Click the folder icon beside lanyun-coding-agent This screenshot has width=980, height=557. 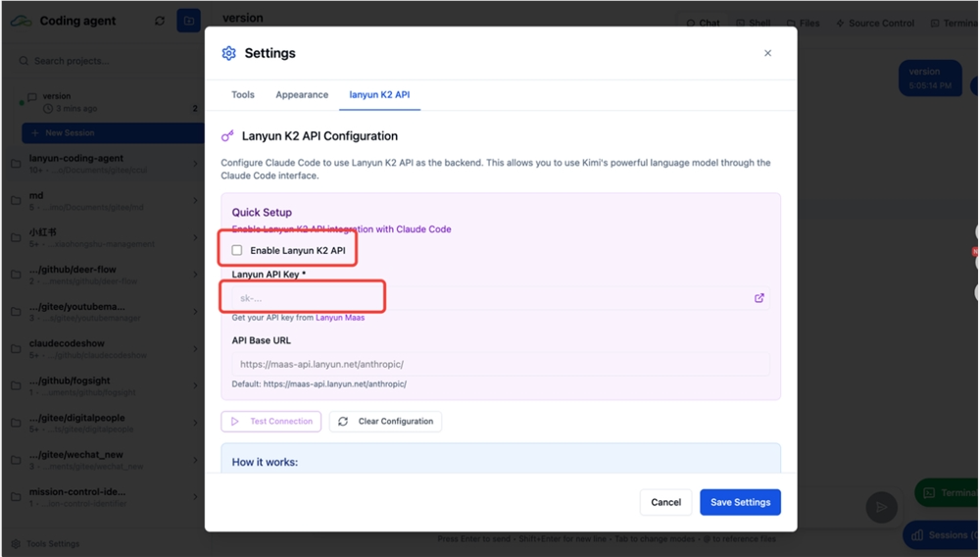[16, 164]
